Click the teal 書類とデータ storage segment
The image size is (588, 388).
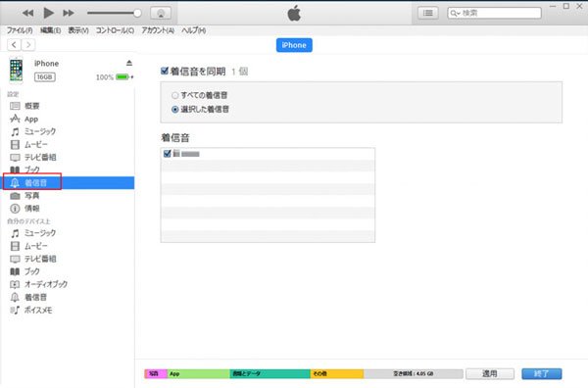click(270, 373)
